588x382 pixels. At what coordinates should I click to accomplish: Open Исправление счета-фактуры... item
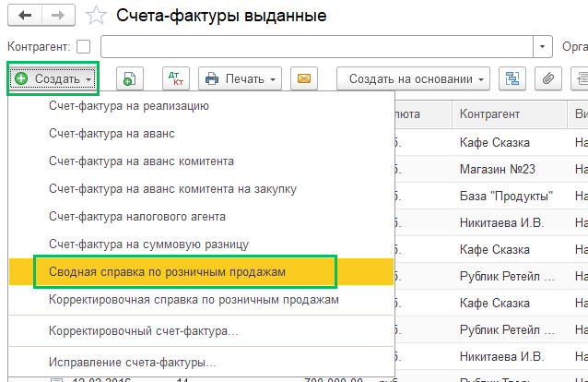click(x=201, y=363)
